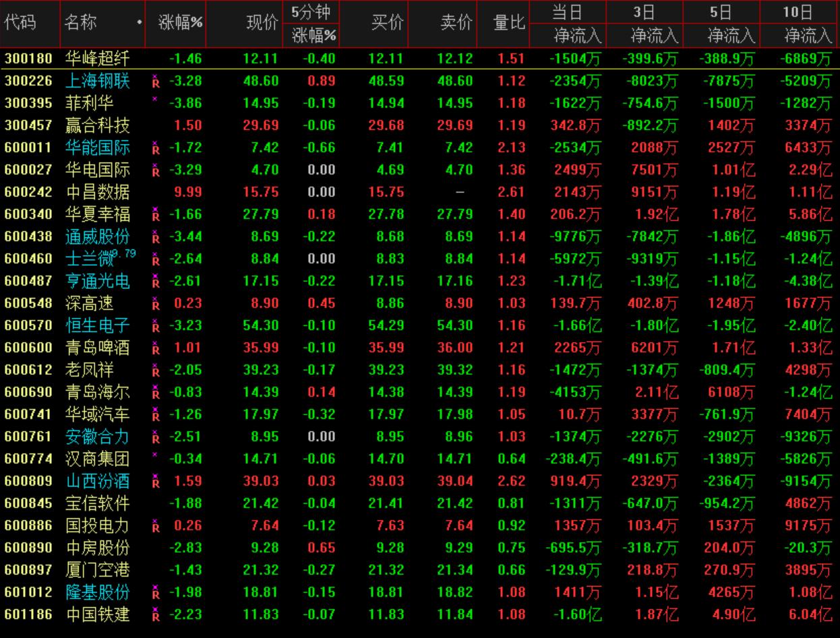Click the R marker beside 上海钢联

coord(156,82)
